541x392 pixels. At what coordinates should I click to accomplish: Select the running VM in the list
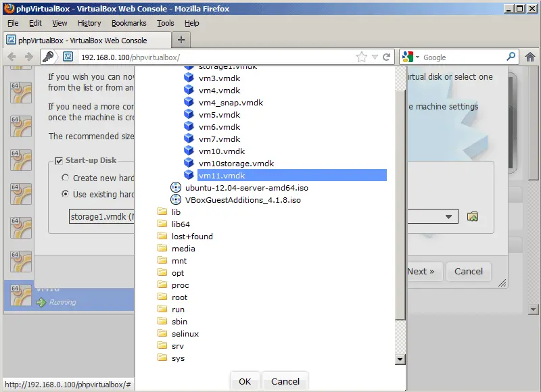69,295
